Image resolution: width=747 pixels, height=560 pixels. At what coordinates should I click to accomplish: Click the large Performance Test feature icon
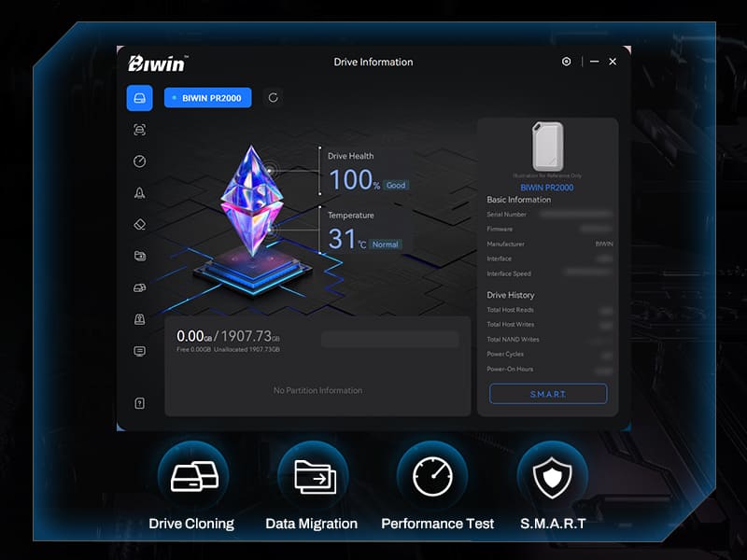(x=432, y=476)
